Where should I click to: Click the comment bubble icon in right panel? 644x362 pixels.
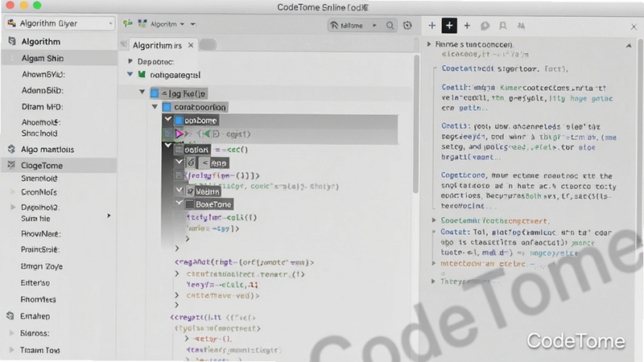coord(485,26)
